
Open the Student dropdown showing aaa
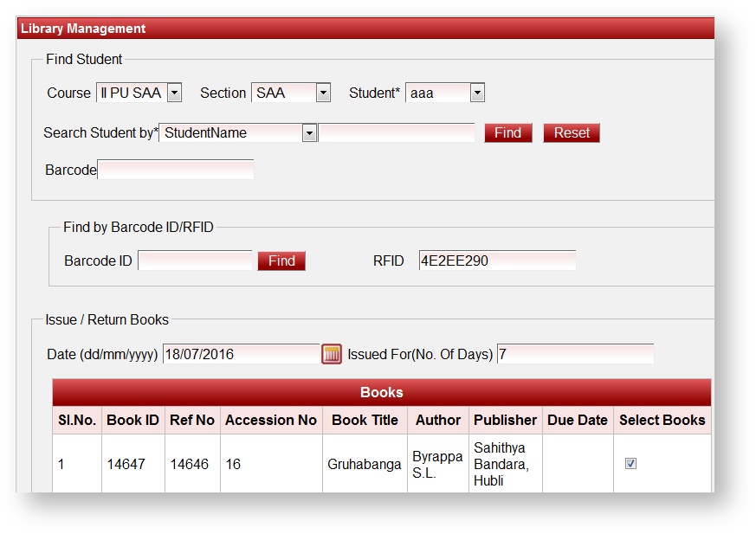[x=444, y=93]
